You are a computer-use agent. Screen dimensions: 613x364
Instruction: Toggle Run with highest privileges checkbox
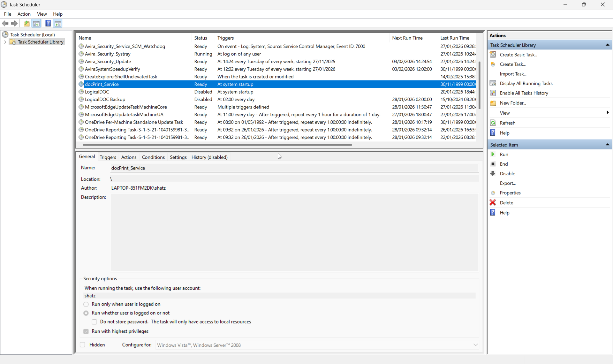(x=86, y=331)
